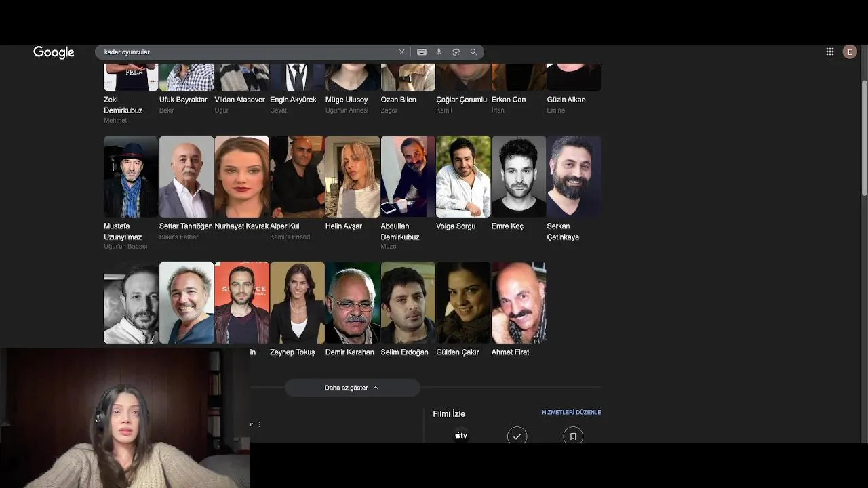Click the name Erkan Can
The width and height of the screenshot is (868, 488).
pos(509,100)
